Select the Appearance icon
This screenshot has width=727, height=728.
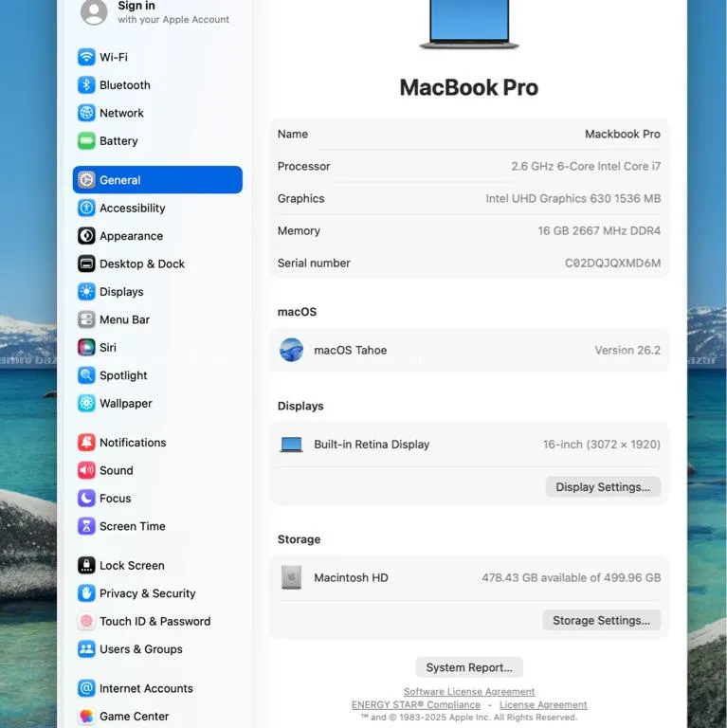coord(86,236)
